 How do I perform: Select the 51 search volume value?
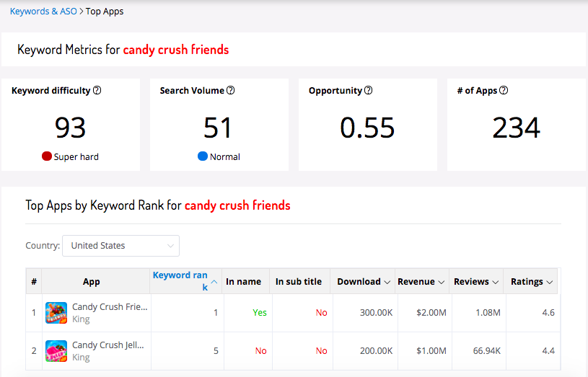(x=217, y=128)
